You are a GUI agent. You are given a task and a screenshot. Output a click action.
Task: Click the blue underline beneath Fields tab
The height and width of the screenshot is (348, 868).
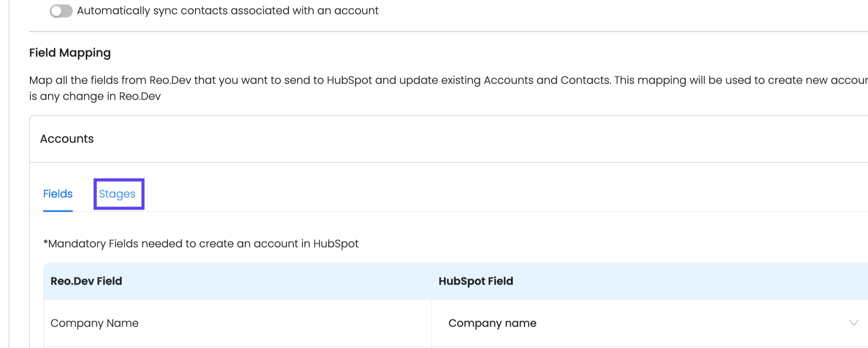point(58,211)
